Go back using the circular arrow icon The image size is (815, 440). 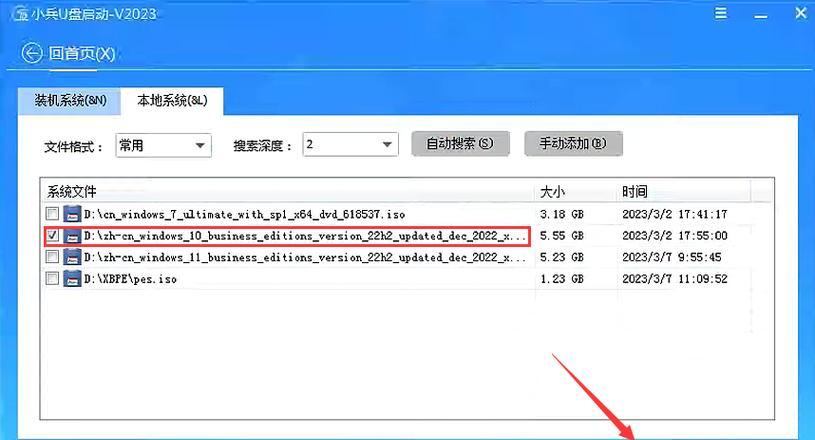coord(32,54)
